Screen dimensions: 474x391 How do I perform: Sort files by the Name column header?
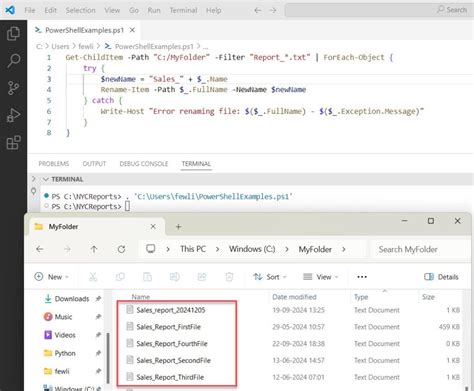coord(141,296)
